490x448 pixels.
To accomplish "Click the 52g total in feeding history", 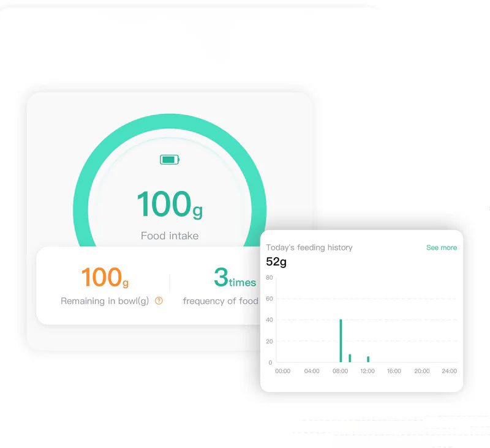I will pos(276,263).
